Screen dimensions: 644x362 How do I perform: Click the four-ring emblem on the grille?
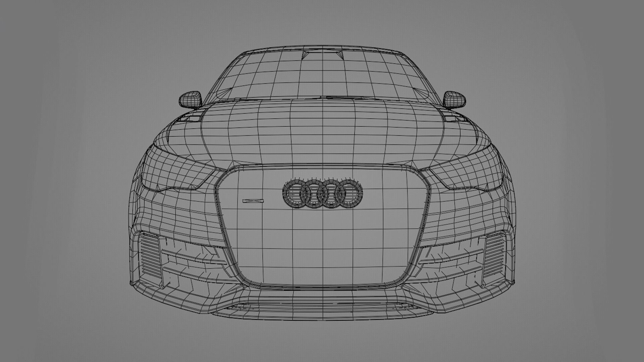(x=323, y=194)
